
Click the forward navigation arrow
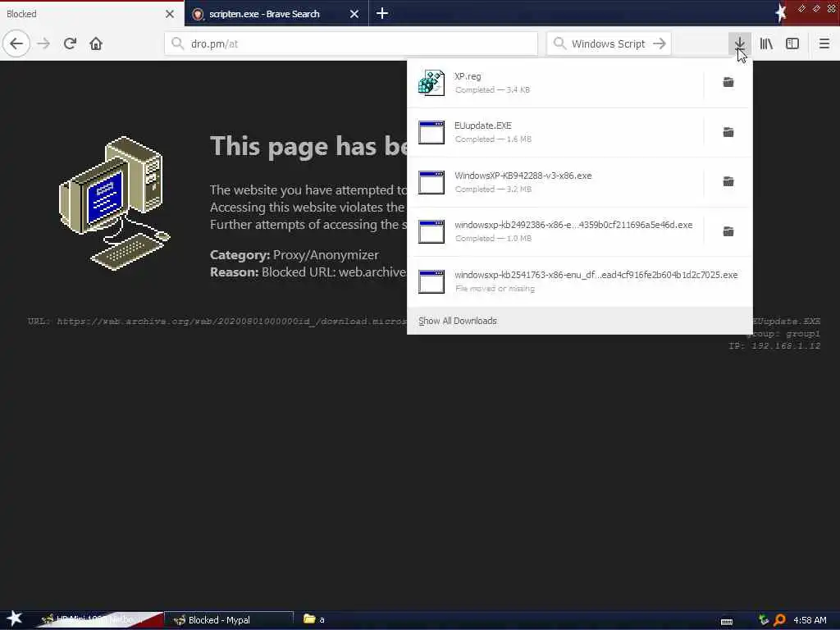click(43, 43)
